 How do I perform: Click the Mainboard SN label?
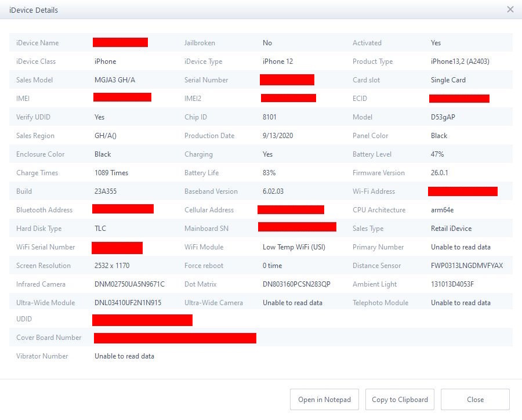tap(206, 229)
